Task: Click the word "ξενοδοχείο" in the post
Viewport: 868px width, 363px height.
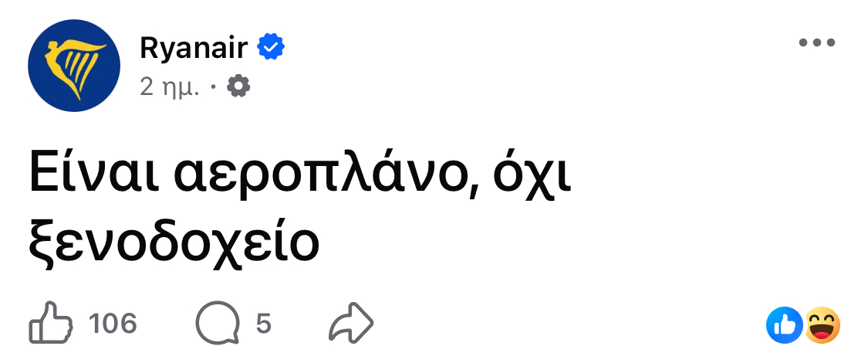Action: click(x=174, y=243)
